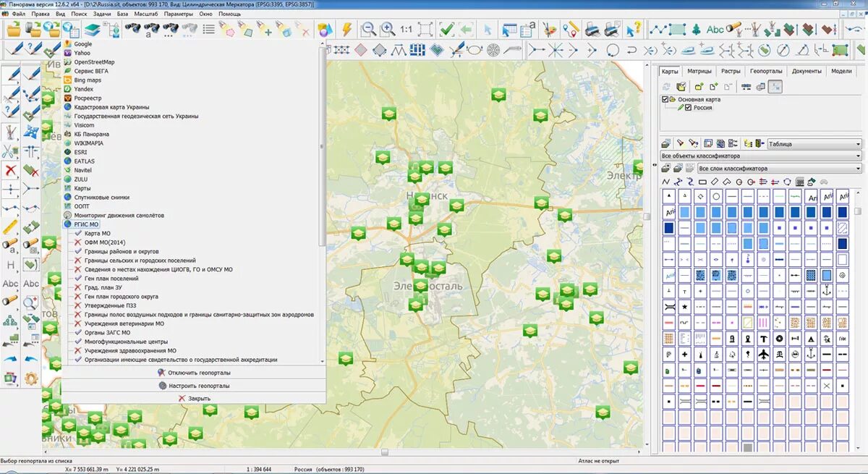Switch to the Документы tab
The height and width of the screenshot is (474, 868).
click(x=806, y=72)
